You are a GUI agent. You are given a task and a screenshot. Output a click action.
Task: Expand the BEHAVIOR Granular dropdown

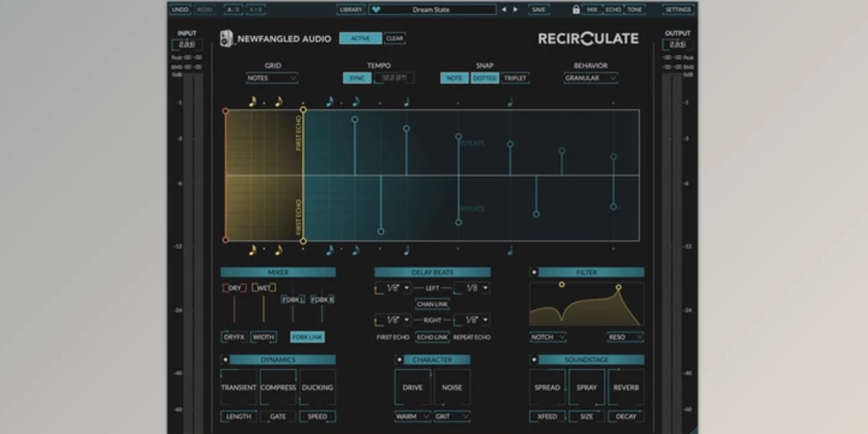[591, 79]
